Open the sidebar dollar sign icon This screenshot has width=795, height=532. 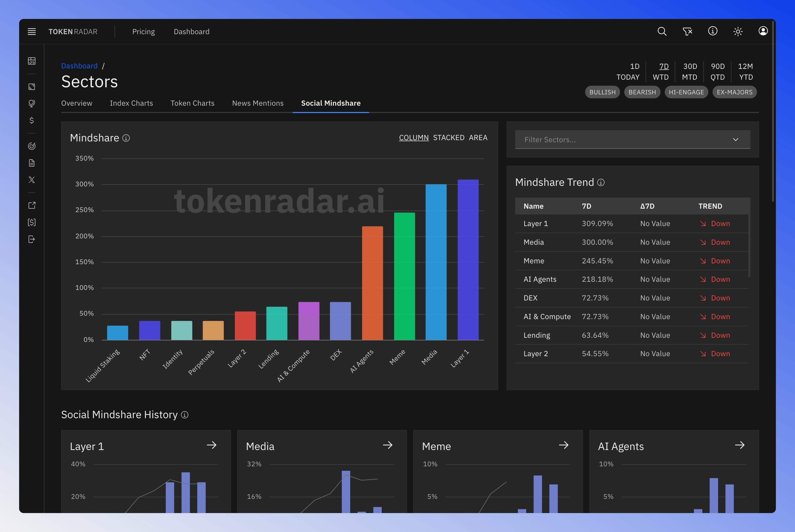[x=32, y=120]
